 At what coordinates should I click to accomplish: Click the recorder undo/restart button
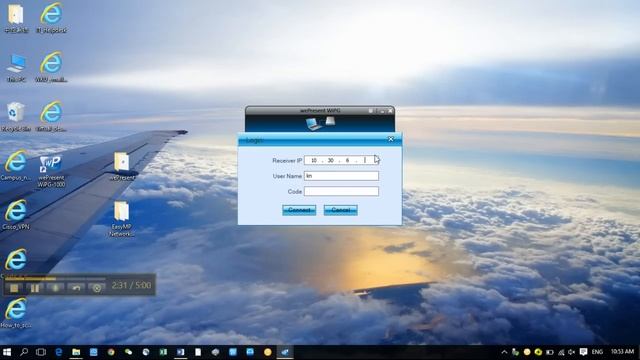[76, 288]
